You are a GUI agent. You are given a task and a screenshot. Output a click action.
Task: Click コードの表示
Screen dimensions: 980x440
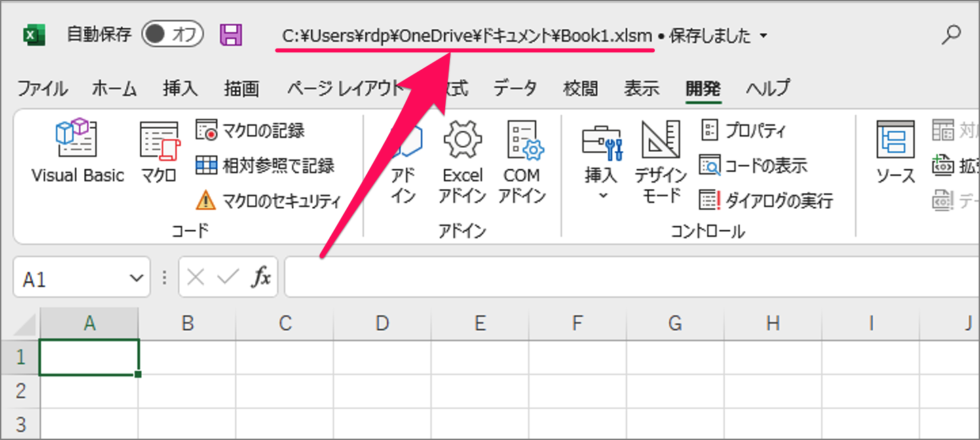tap(753, 165)
